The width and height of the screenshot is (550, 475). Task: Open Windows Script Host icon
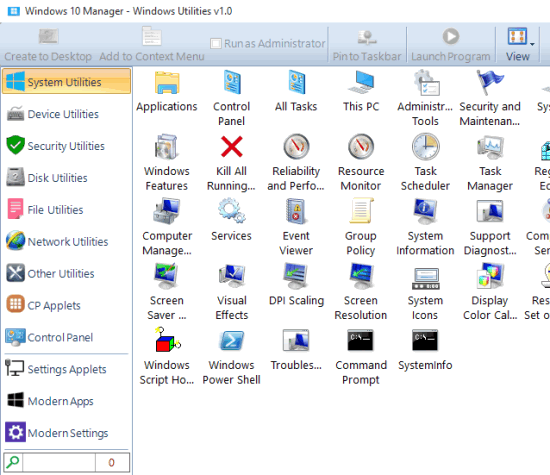tap(167, 340)
